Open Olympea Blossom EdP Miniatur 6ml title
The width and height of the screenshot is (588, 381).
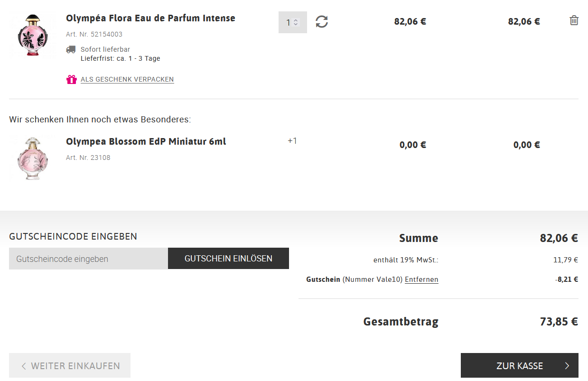click(146, 142)
